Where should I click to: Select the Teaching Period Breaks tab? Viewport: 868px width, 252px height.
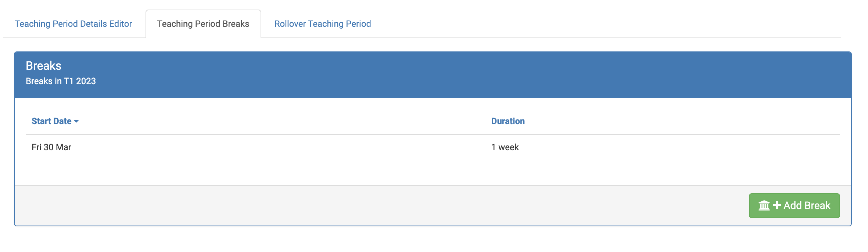point(203,24)
